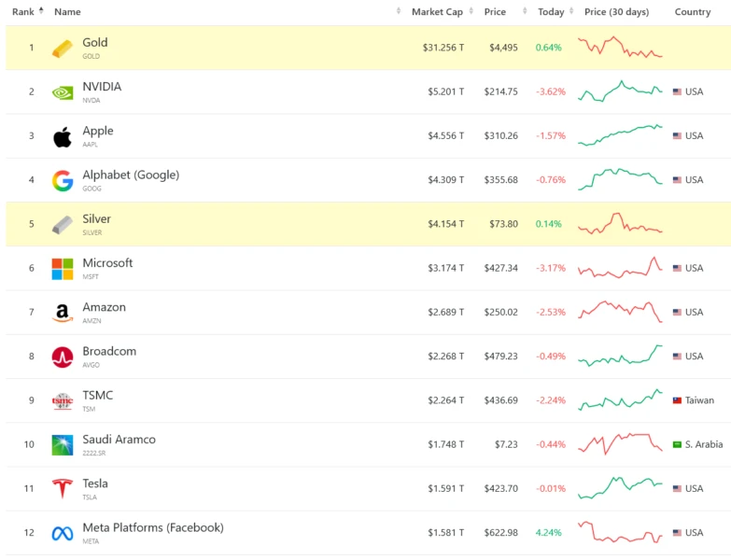Open the Meta Platforms (Facebook) link
Screen dimensions: 731x560
153,527
